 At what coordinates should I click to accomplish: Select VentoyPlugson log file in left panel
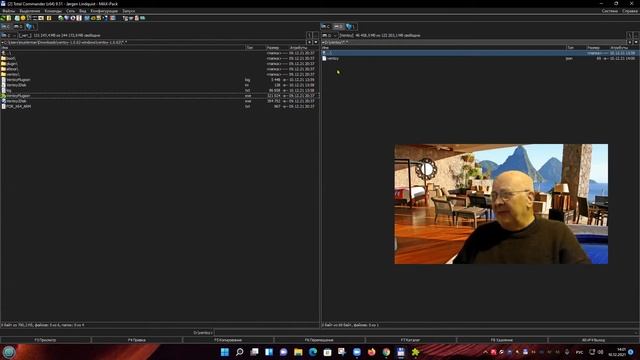[x=160, y=80]
